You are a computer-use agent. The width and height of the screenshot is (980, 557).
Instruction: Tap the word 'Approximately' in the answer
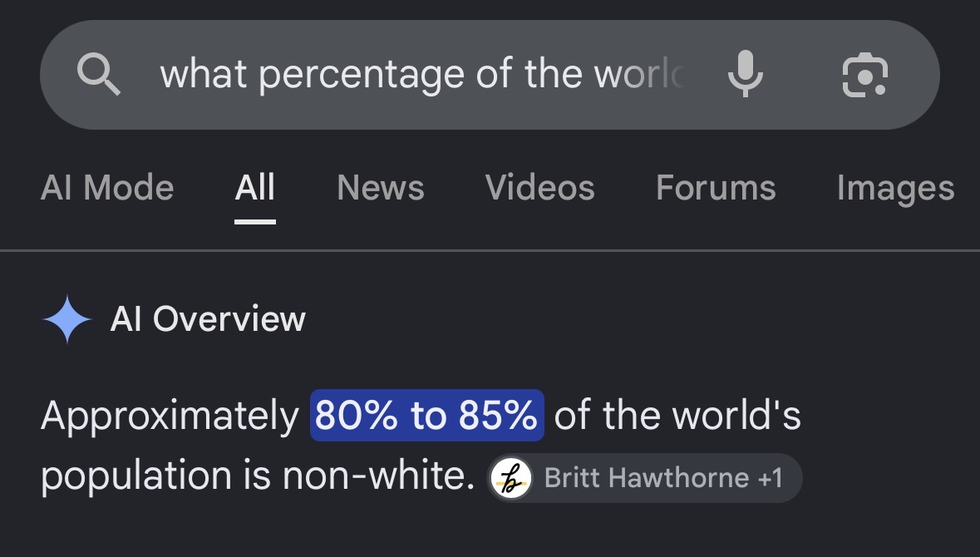point(170,417)
